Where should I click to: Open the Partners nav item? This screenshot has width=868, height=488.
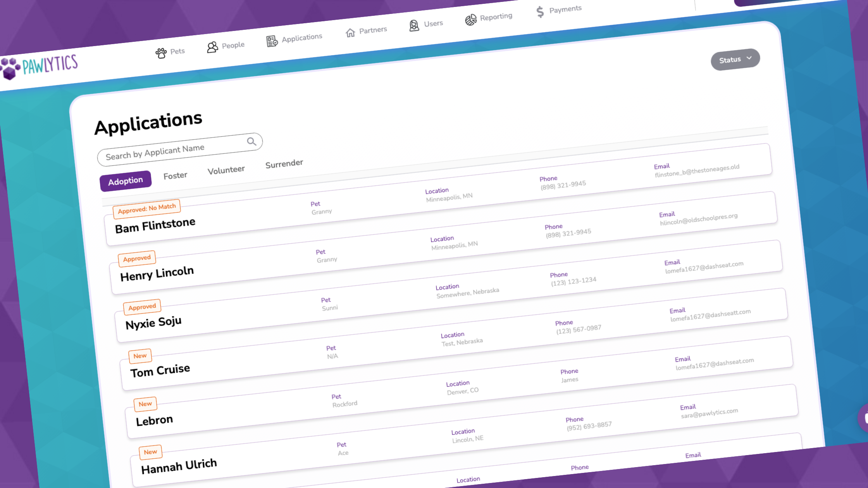pyautogui.click(x=366, y=31)
